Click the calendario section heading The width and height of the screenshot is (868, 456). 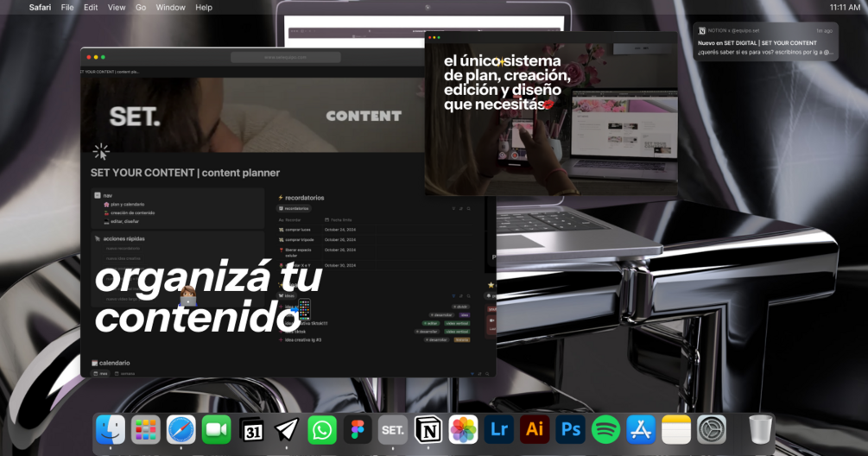click(x=115, y=363)
